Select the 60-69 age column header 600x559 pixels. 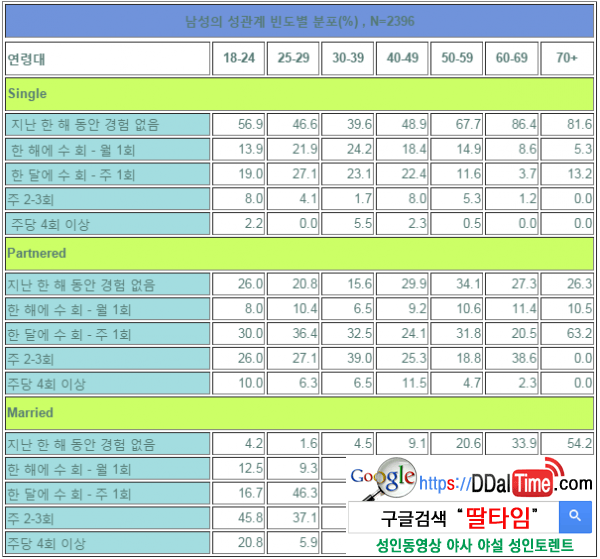(512, 59)
